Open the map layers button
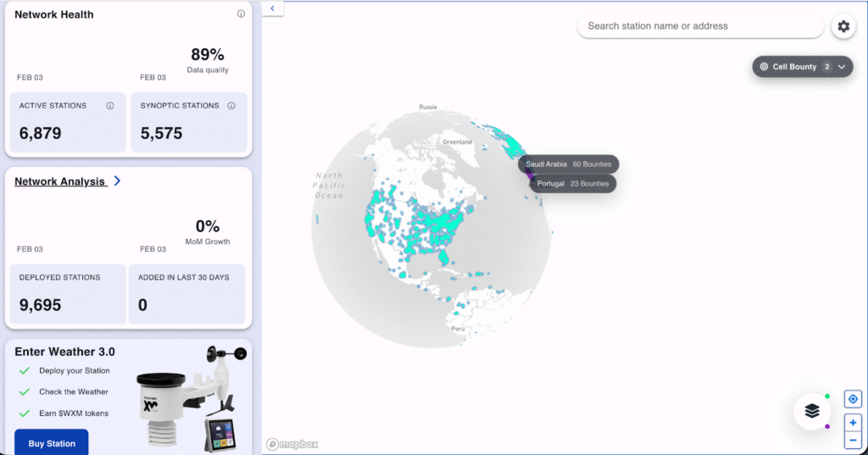This screenshot has width=868, height=455. tap(812, 411)
